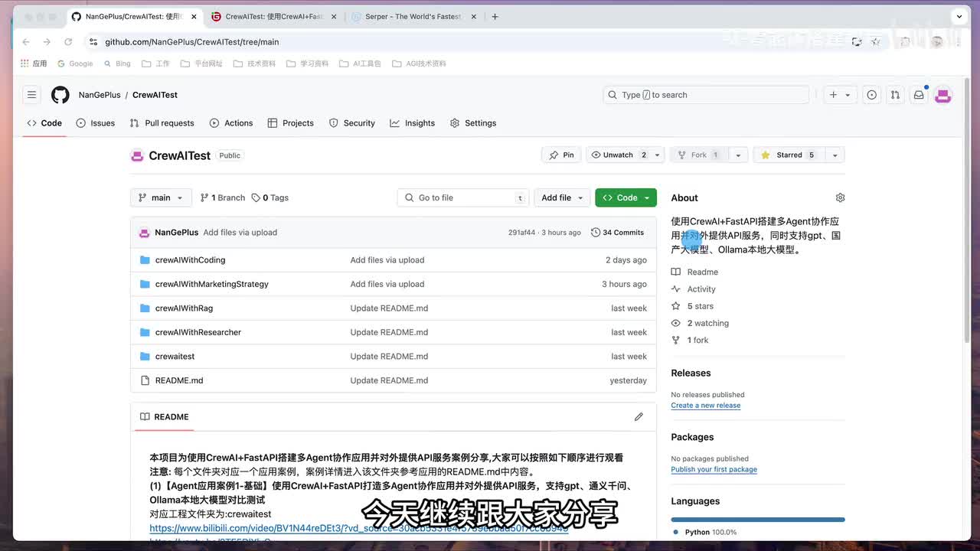Switch to the Issues tab
The image size is (980, 551).
click(96, 123)
